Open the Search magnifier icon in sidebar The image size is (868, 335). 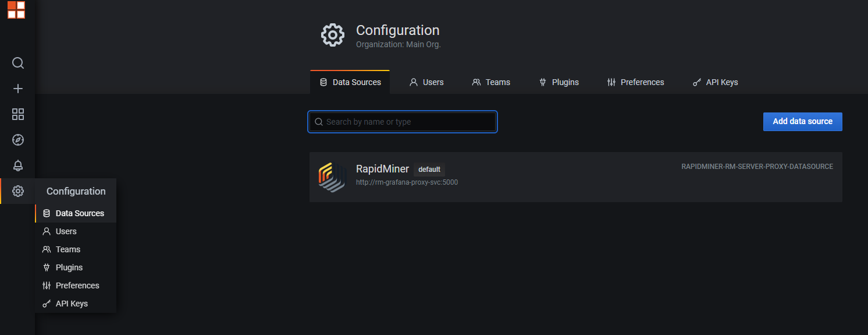pos(18,63)
